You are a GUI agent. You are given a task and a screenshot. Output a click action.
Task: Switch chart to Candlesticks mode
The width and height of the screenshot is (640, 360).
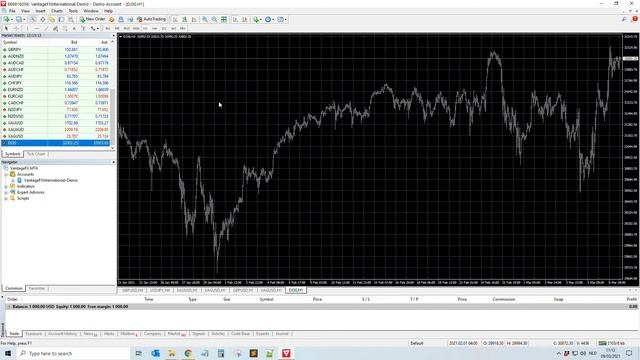pos(184,19)
